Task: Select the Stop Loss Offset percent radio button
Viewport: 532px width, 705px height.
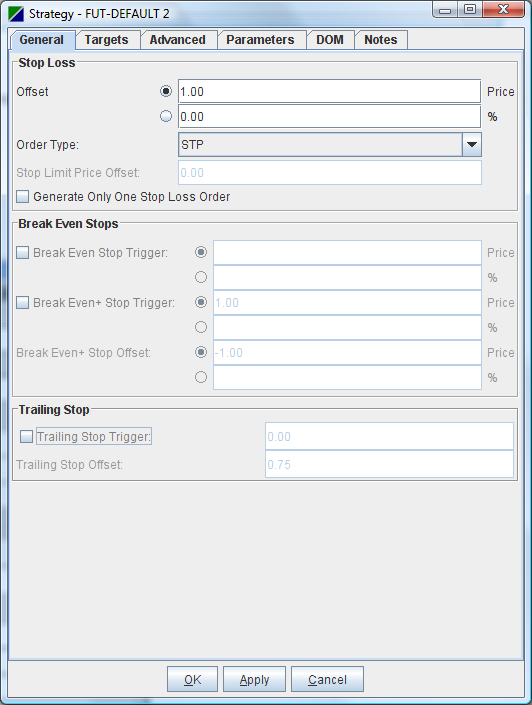Action: point(166,116)
